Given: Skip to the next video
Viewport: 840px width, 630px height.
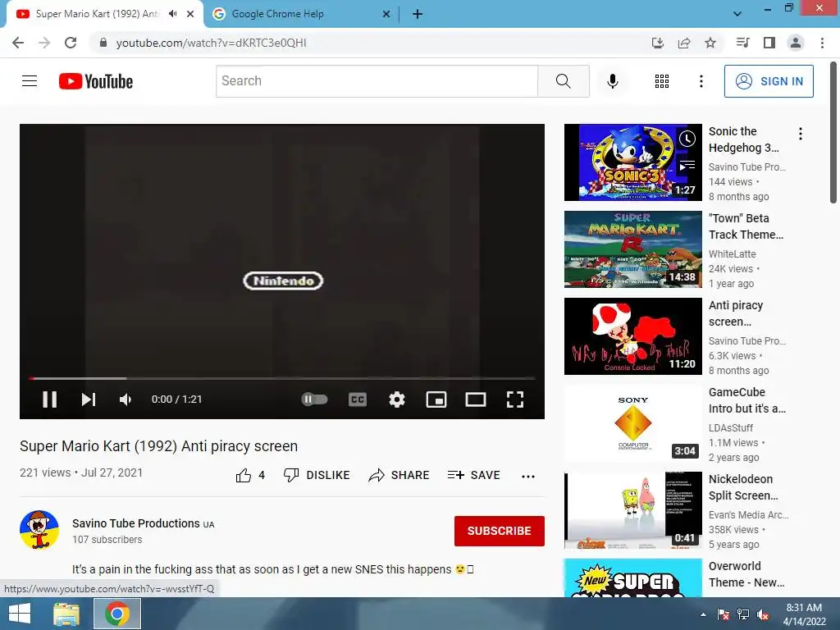Looking at the screenshot, I should coord(89,399).
